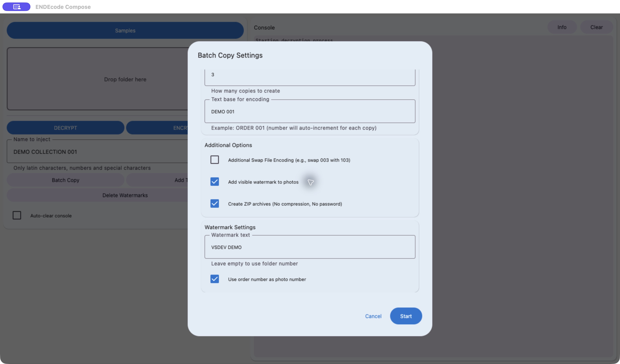Viewport: 620px width, 364px height.
Task: Uncheck Use order number as photo number
Action: (214, 279)
